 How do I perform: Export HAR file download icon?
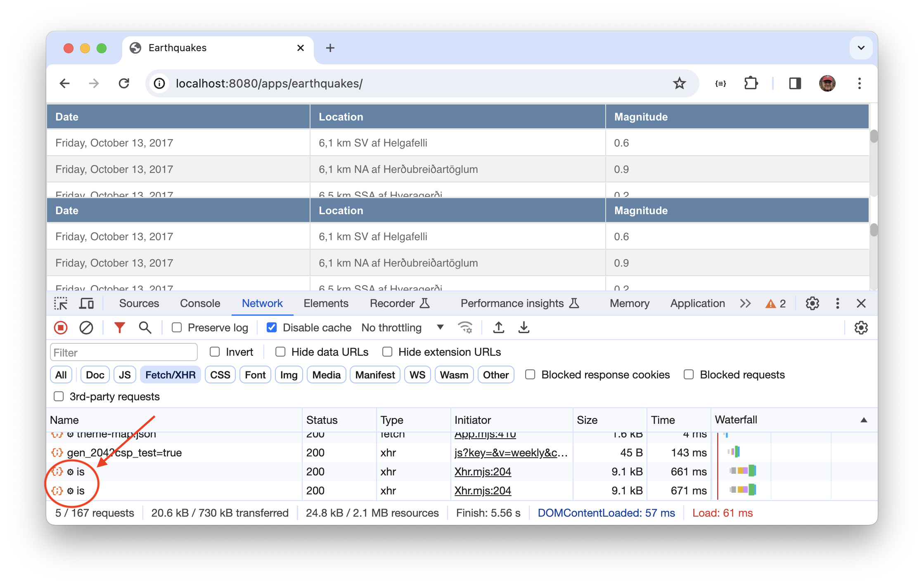point(524,328)
